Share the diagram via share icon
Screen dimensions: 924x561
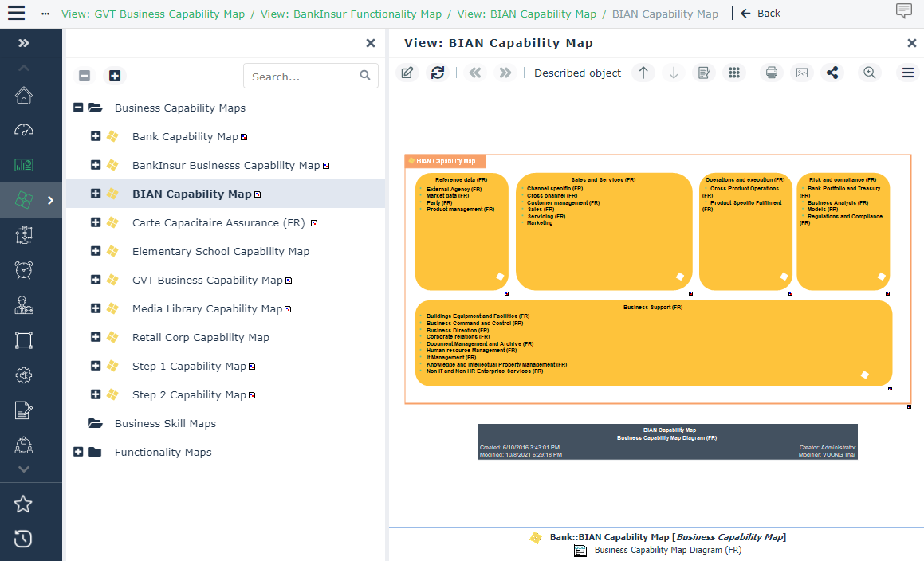point(832,73)
